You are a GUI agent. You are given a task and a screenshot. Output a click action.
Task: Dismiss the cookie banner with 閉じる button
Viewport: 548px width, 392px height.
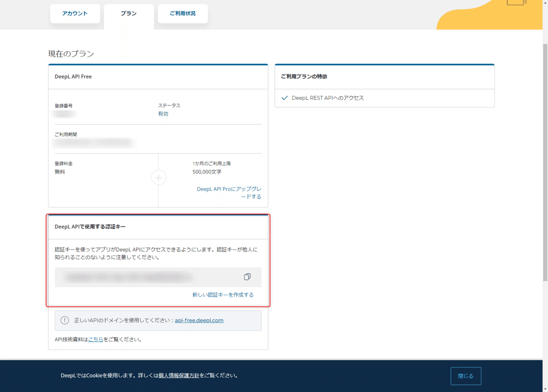tap(466, 376)
